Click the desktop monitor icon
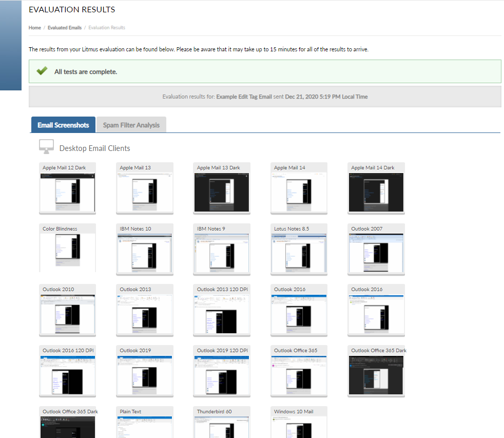The width and height of the screenshot is (504, 438). tap(46, 147)
